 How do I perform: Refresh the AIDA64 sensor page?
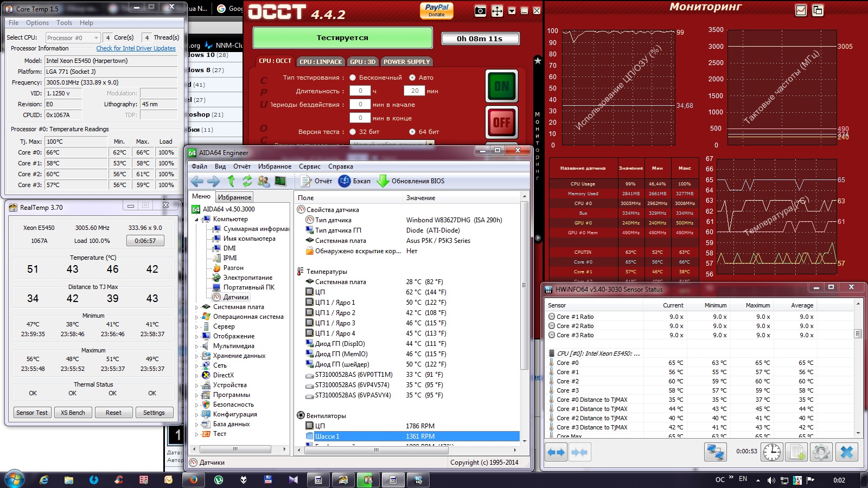pos(247,181)
